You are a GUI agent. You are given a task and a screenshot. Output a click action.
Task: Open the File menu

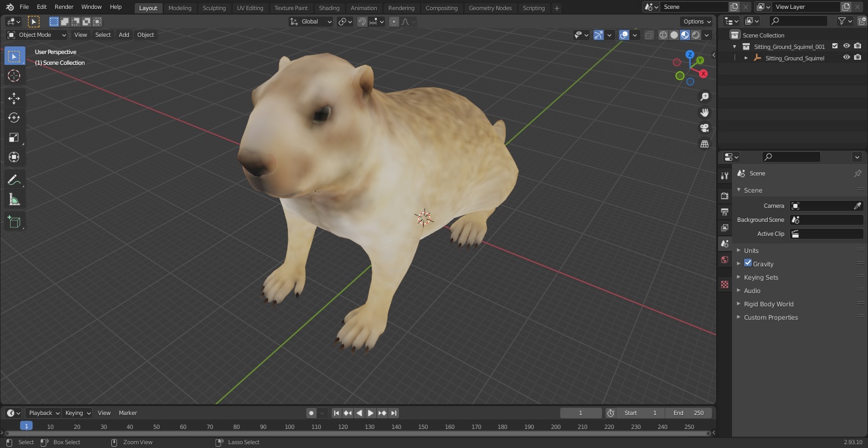24,7
